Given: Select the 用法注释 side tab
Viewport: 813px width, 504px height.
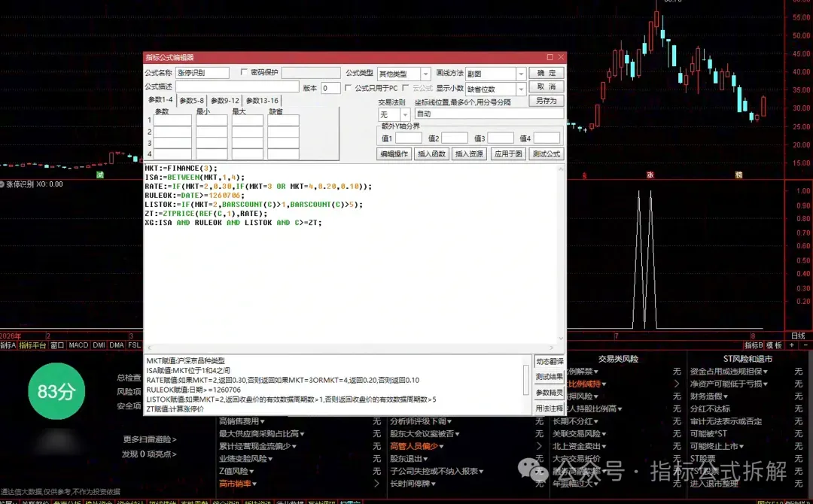Looking at the screenshot, I should click(x=549, y=408).
